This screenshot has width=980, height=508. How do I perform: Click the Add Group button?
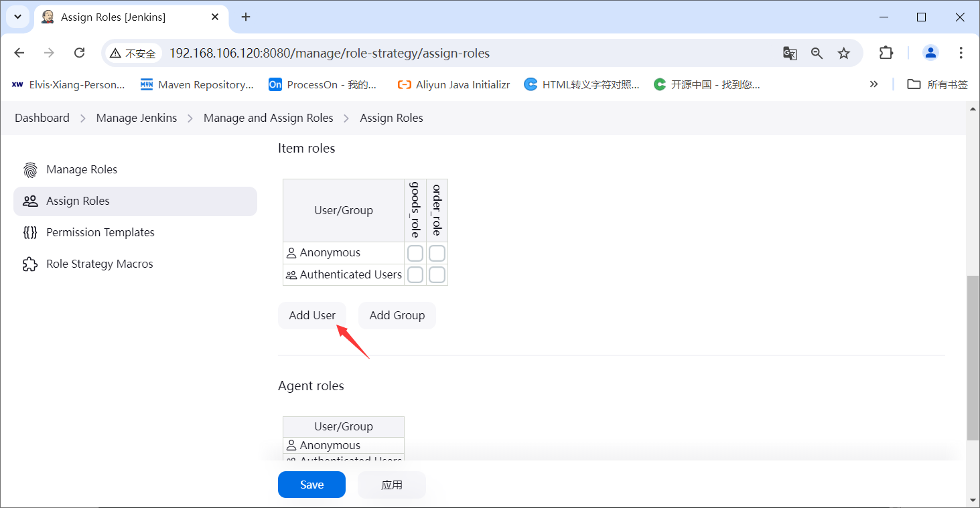pos(397,315)
